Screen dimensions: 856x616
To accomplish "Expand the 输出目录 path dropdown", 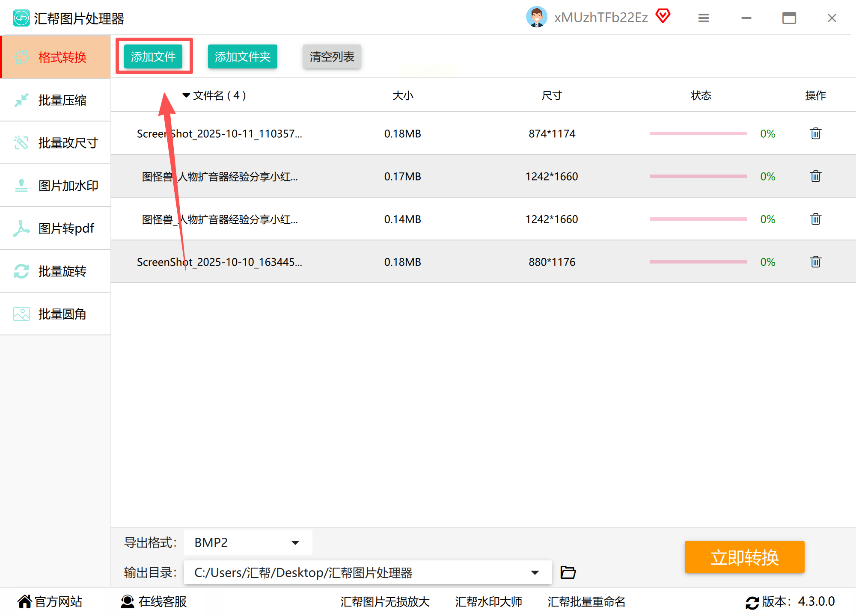I will point(535,572).
